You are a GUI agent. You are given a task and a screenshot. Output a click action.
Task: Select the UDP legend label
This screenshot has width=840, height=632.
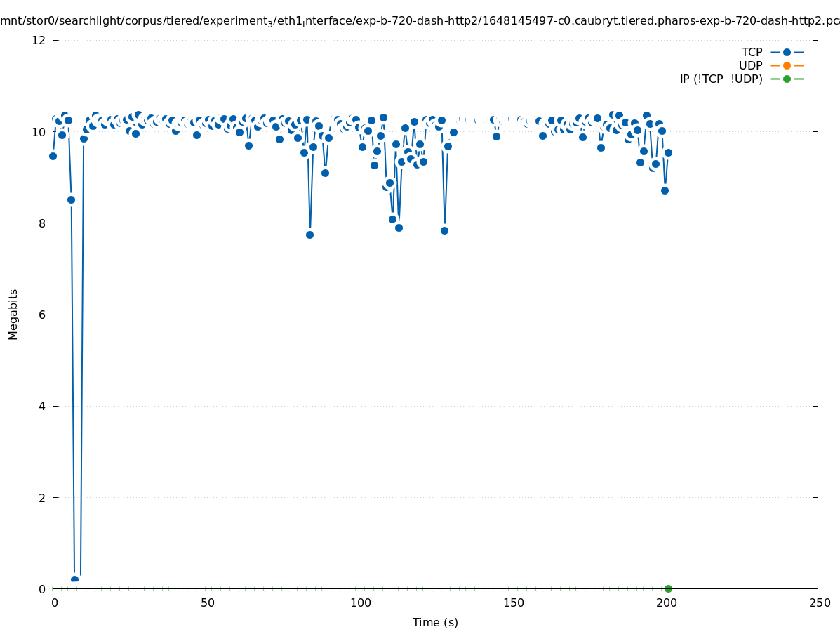click(750, 65)
